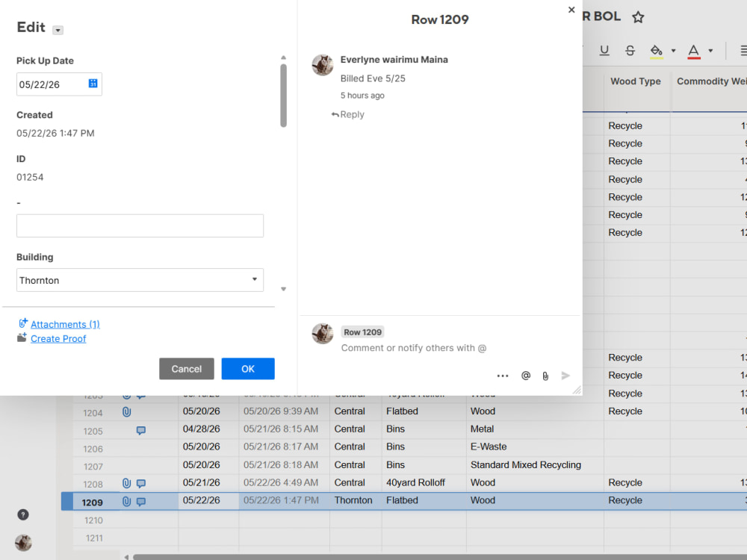747x560 pixels.
Task: Click the empty dash field text box
Action: 140,225
